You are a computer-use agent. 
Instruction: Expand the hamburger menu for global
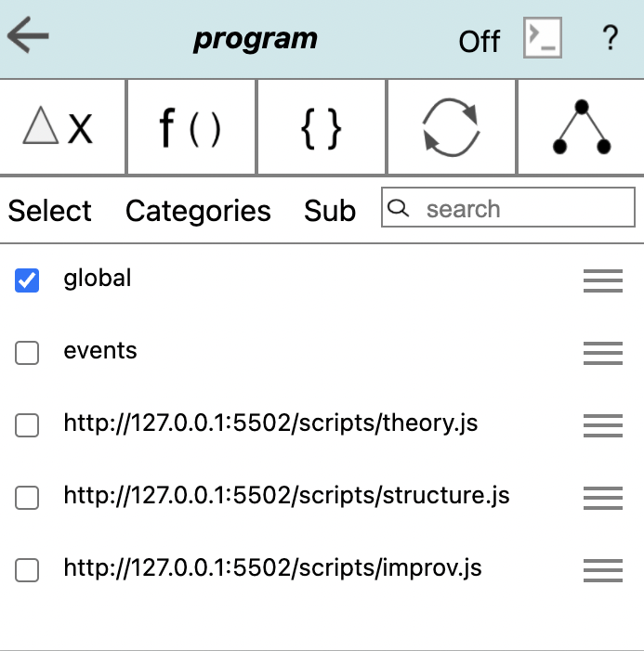coord(603,280)
